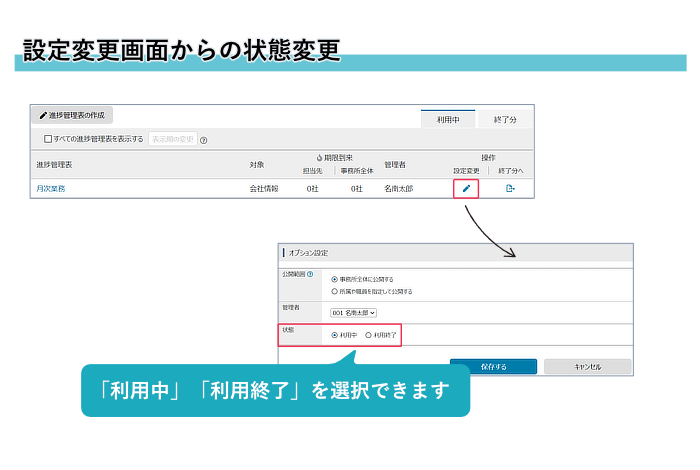The image size is (700, 470).
Task: Click the 終了分へ move icon
Action: pyautogui.click(x=510, y=188)
